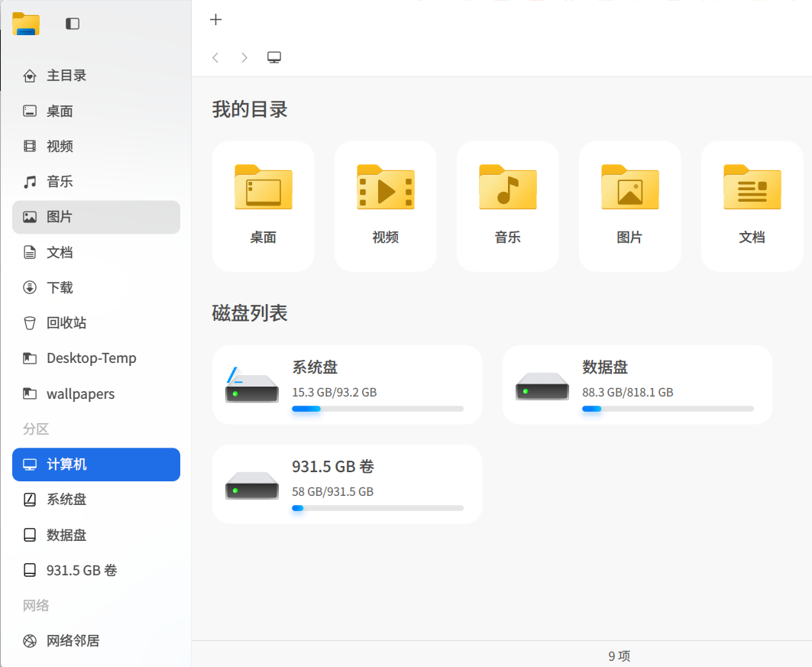This screenshot has height=667, width=812.
Task: Open 文档 in the sidebar
Action: (x=96, y=252)
